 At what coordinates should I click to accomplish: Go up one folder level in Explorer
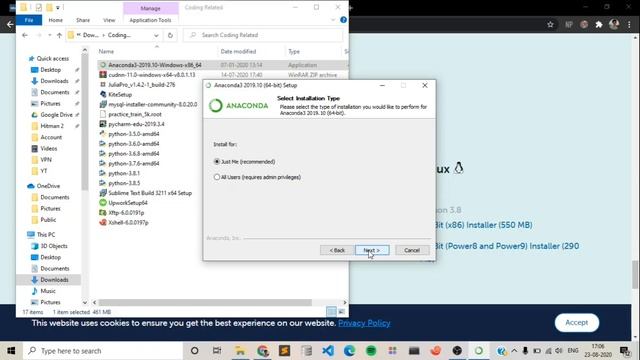(x=59, y=35)
